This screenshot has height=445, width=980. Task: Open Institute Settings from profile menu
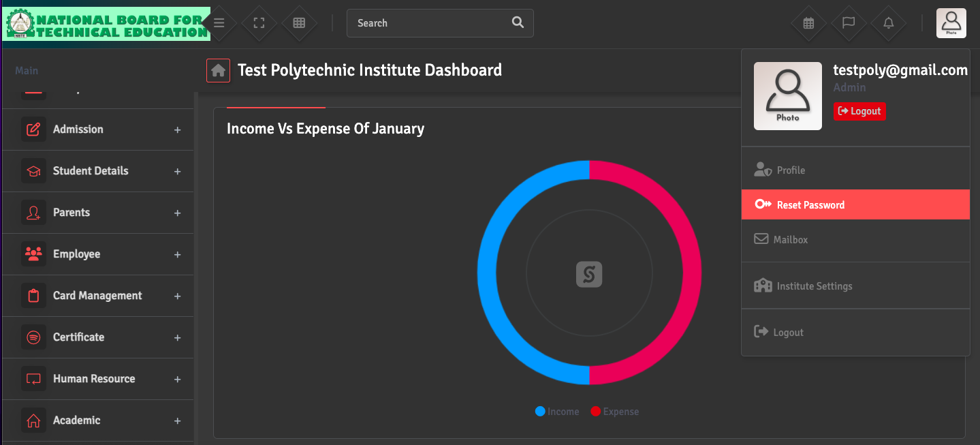click(814, 286)
